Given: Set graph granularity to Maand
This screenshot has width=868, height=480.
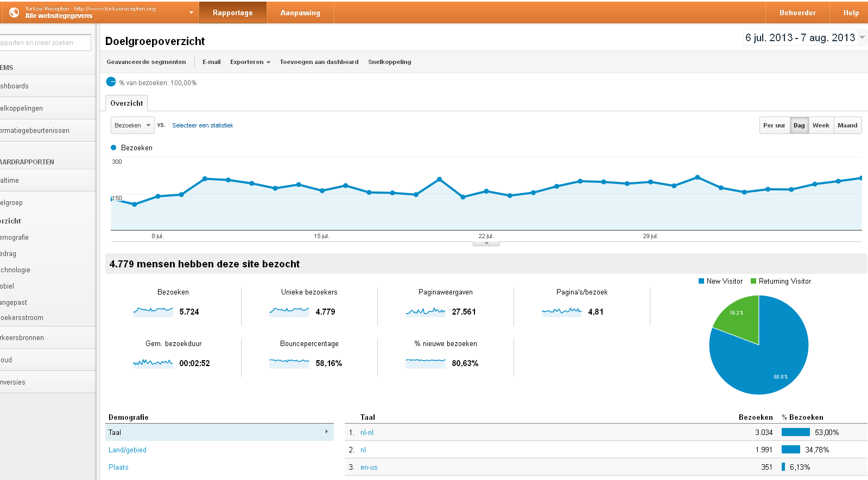Looking at the screenshot, I should tap(847, 125).
